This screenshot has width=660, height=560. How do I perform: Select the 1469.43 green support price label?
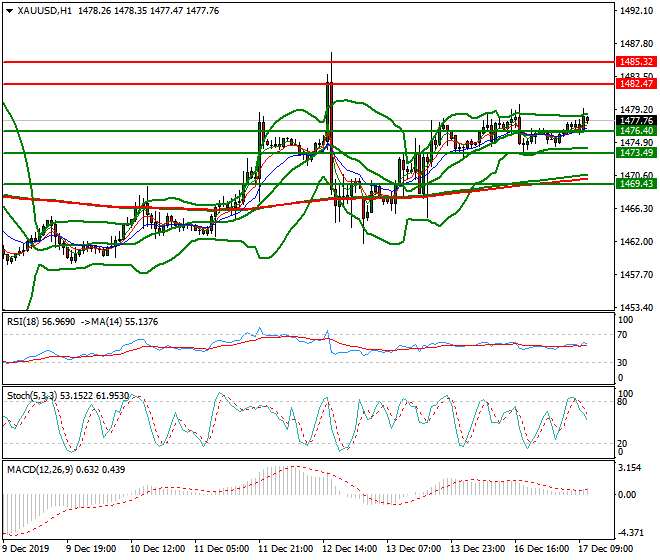[636, 184]
